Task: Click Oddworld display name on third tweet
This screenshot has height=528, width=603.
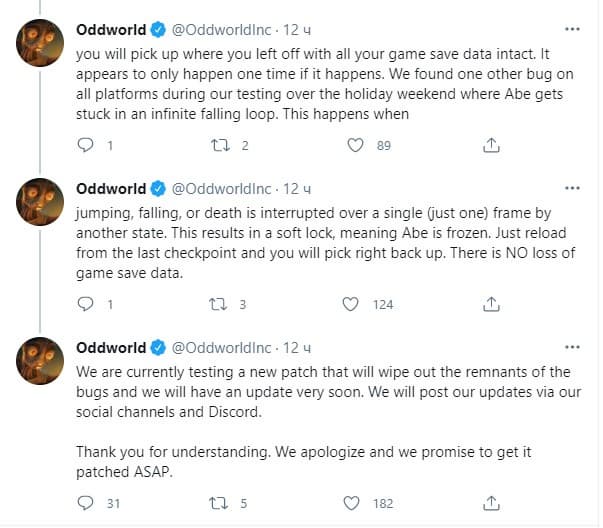Action: (110, 347)
